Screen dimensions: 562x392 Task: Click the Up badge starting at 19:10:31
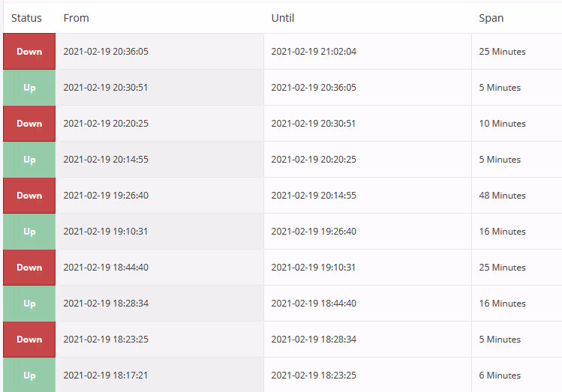29,232
